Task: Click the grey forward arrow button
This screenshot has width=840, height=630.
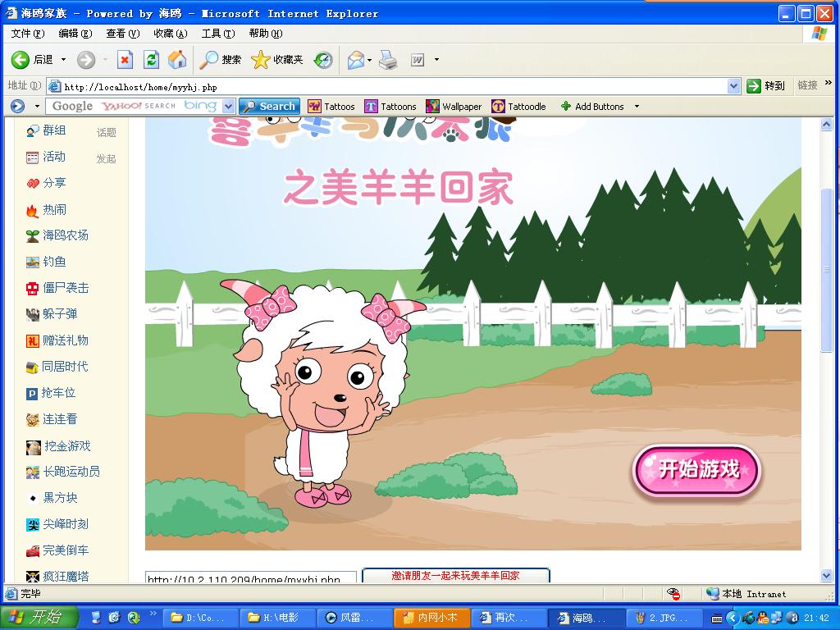Action: pos(85,59)
